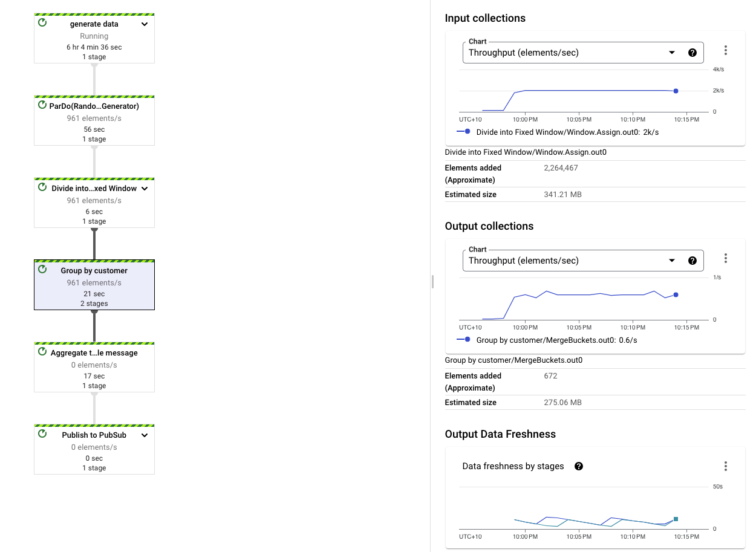Expand the Publish to PubSub step
The image size is (756, 552).
[x=145, y=435]
